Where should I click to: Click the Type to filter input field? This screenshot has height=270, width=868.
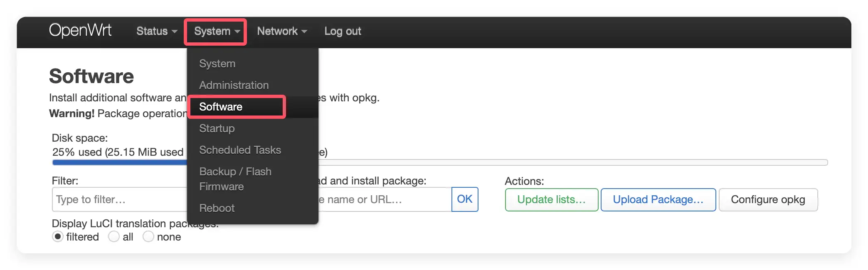tap(121, 199)
